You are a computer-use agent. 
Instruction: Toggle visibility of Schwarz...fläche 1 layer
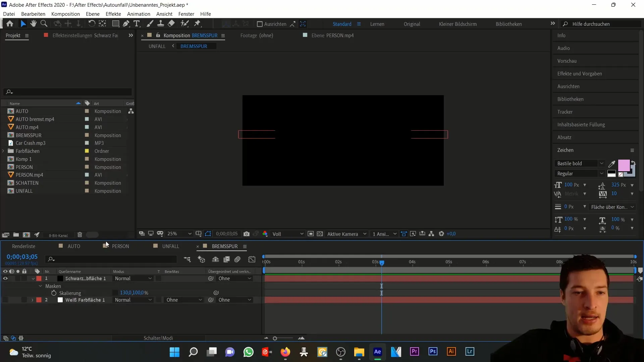[x=6, y=278]
